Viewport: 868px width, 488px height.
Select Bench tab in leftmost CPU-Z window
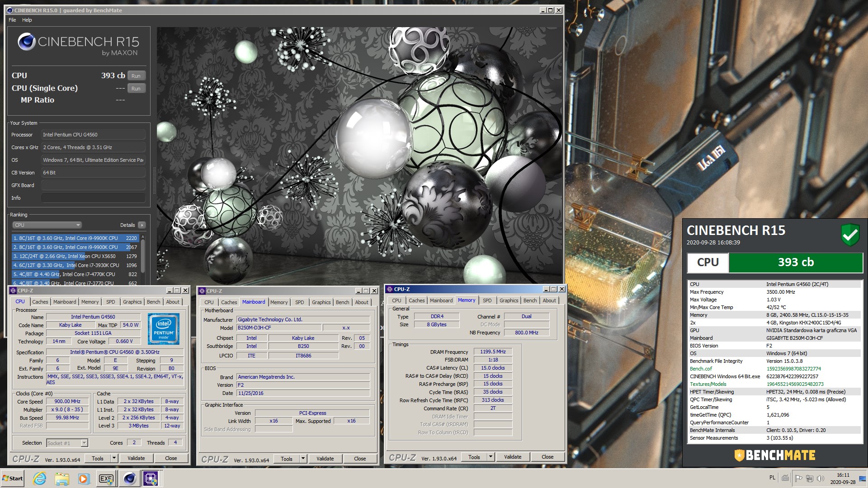point(154,302)
